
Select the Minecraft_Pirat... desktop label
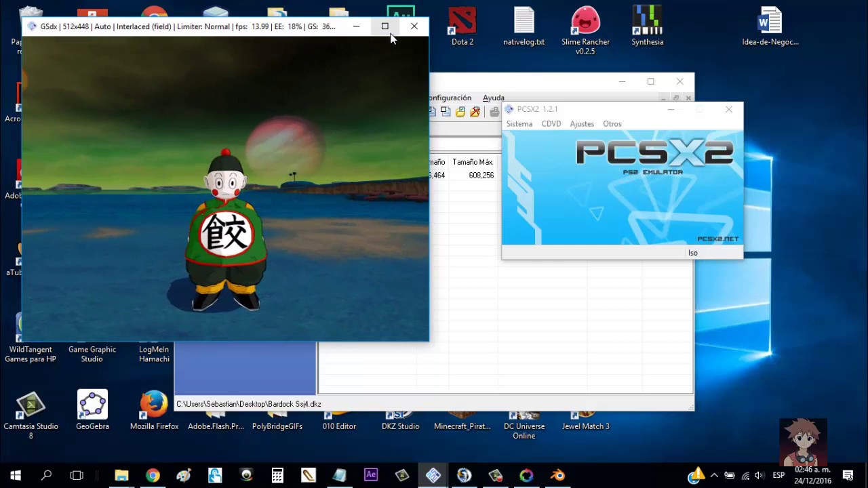[x=462, y=426]
